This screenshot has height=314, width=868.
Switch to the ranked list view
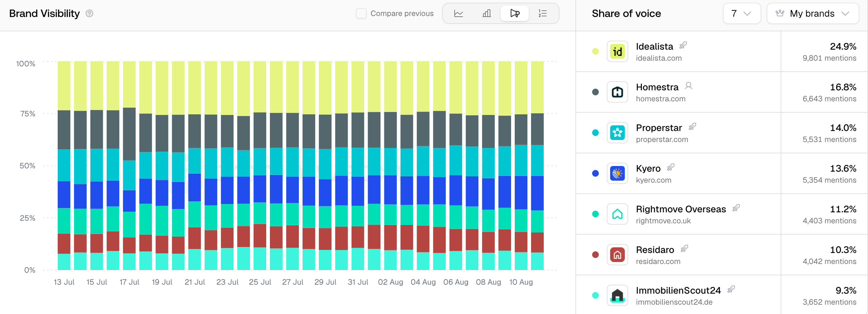tap(542, 13)
